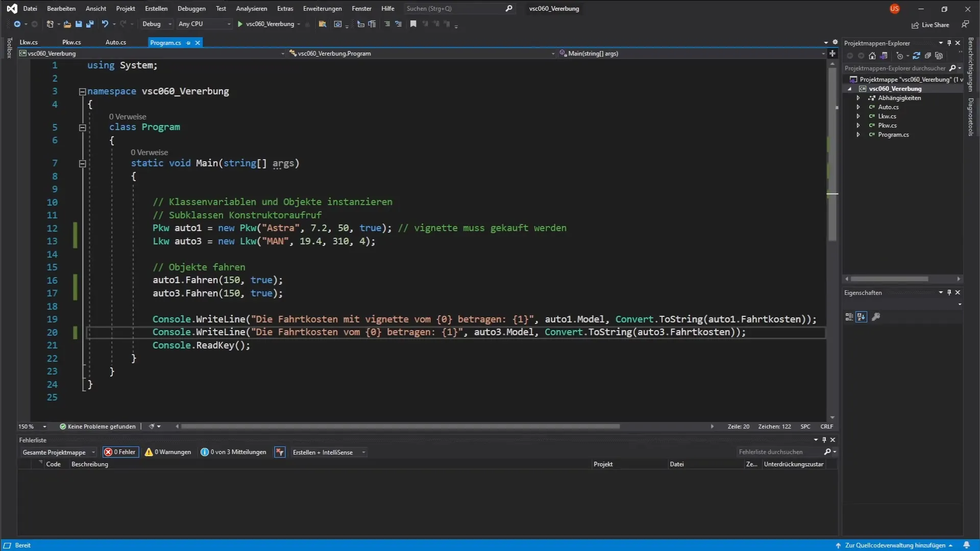980x551 pixels.
Task: Click the Suchen (Strg+Q) search box
Action: pyautogui.click(x=459, y=9)
